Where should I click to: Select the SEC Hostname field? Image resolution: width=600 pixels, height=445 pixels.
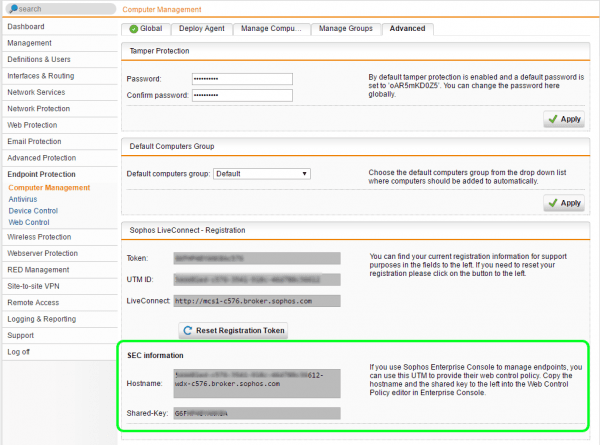257,383
